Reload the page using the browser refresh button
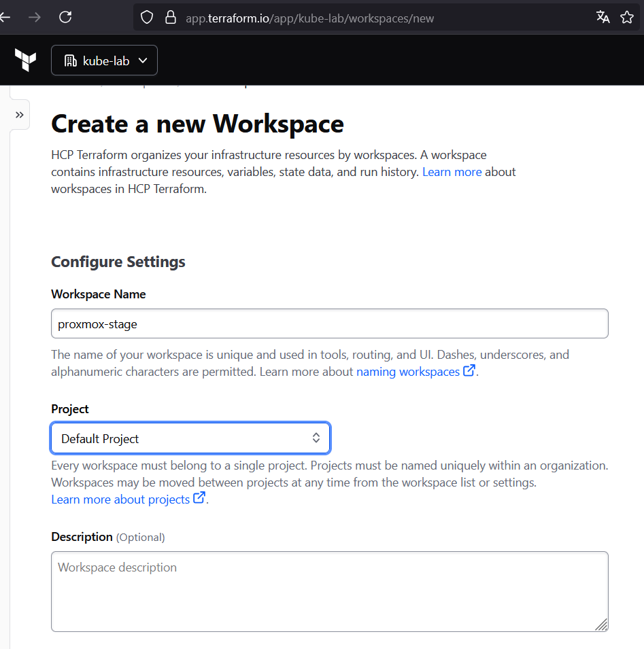 [x=65, y=18]
